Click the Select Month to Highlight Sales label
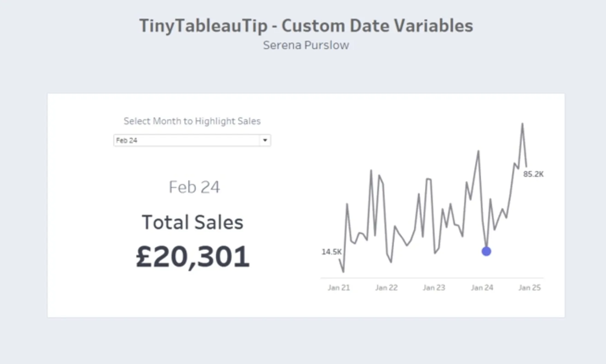This screenshot has width=606, height=364. click(x=192, y=121)
